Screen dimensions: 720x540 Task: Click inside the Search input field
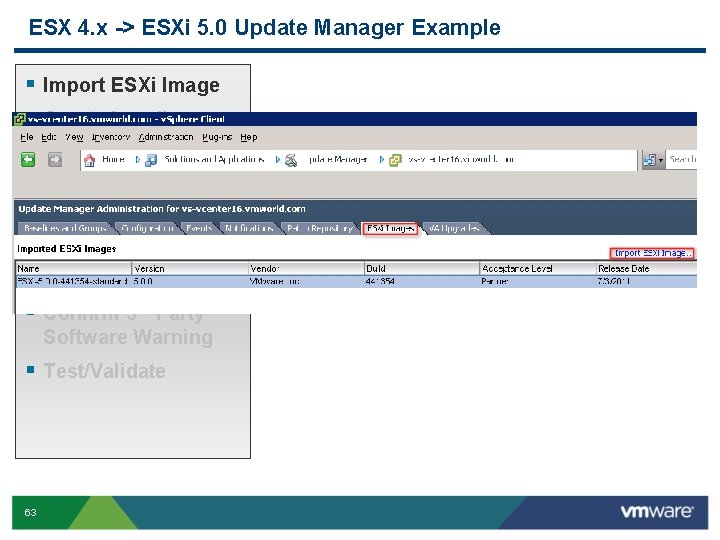pos(681,159)
